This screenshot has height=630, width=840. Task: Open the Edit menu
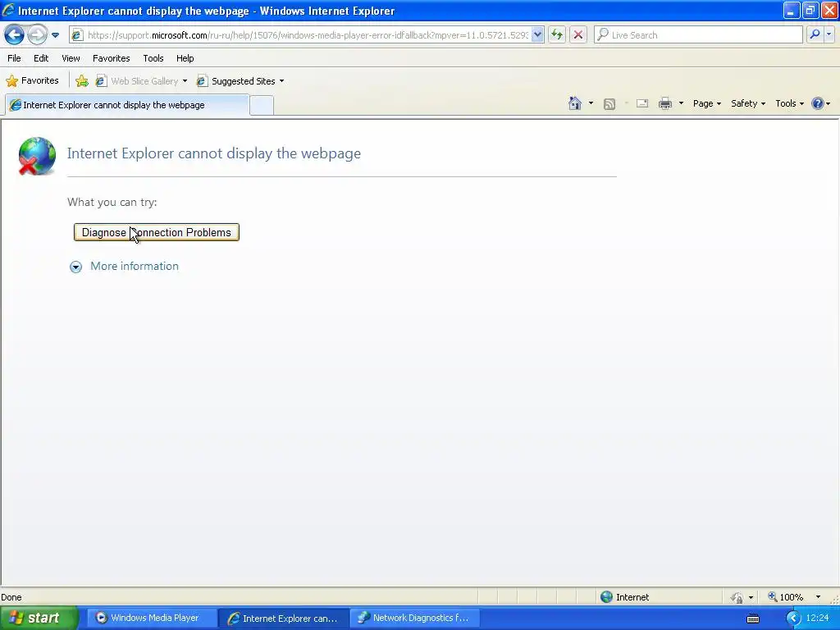(41, 58)
